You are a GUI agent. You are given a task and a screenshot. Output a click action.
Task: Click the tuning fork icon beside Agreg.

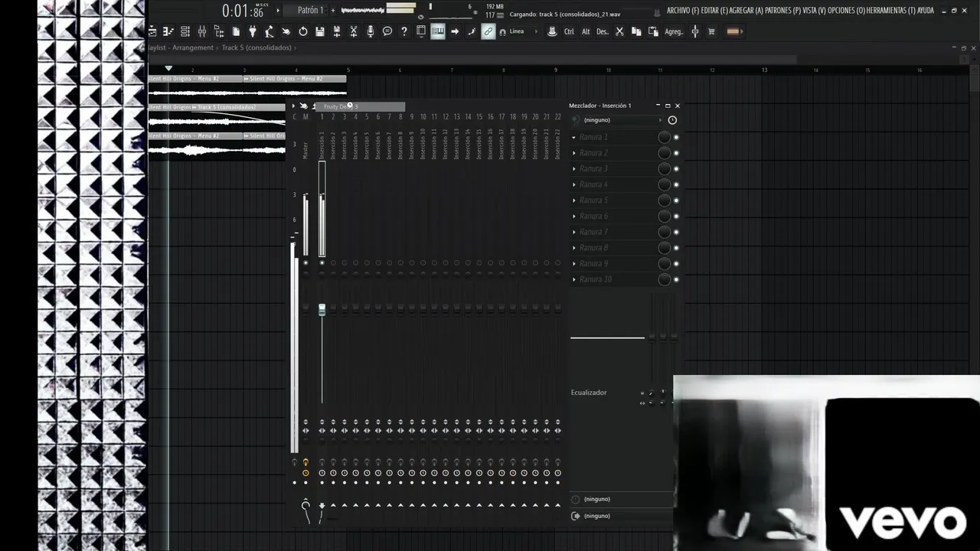(x=695, y=31)
